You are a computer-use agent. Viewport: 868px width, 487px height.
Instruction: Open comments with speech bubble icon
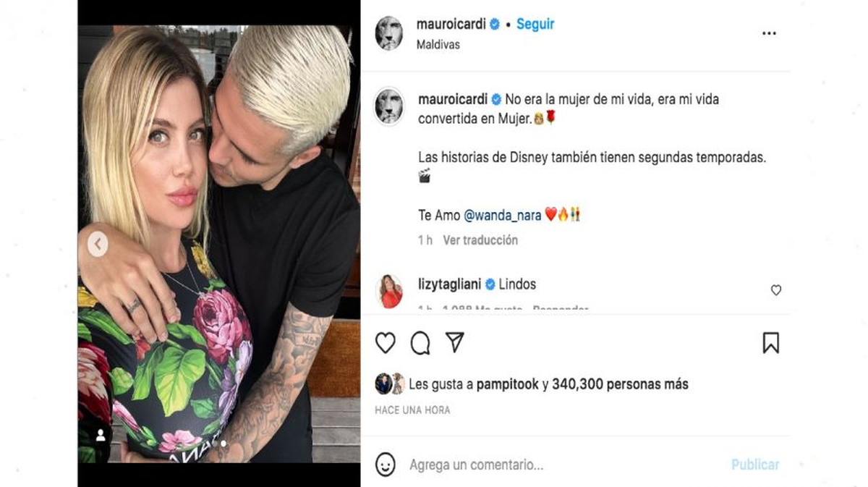coord(420,343)
